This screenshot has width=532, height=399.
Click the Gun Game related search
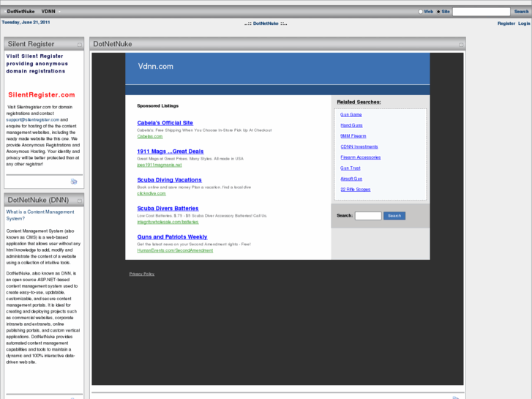[351, 115]
